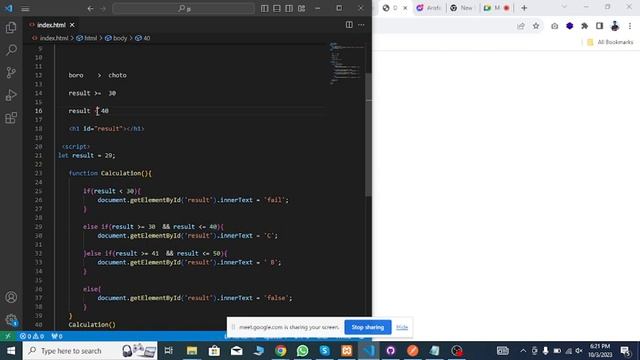Split the editor to the right
640x360 pixels.
pyautogui.click(x=349, y=25)
